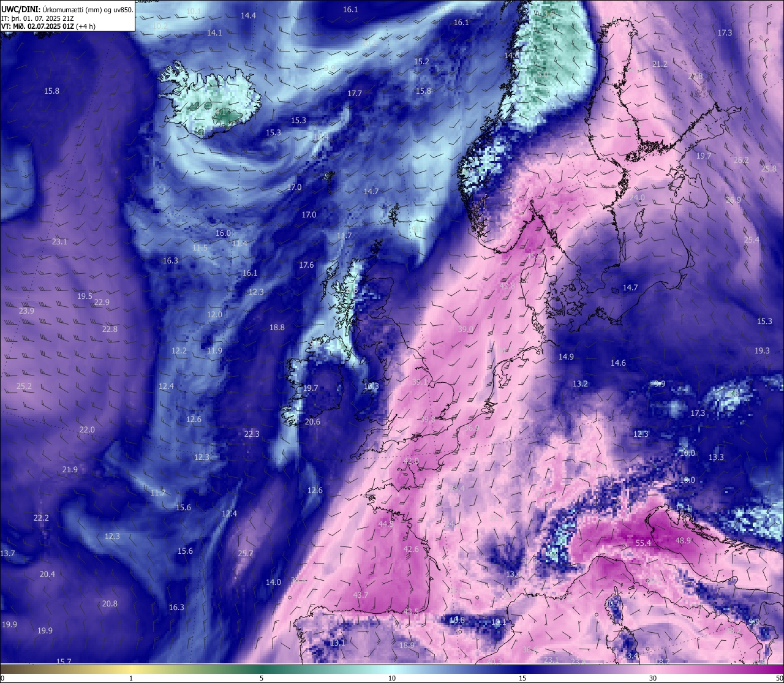Screen dimensions: 784x683
Task: Click the 25.7 value west of Biscay
Action: pyautogui.click(x=245, y=553)
